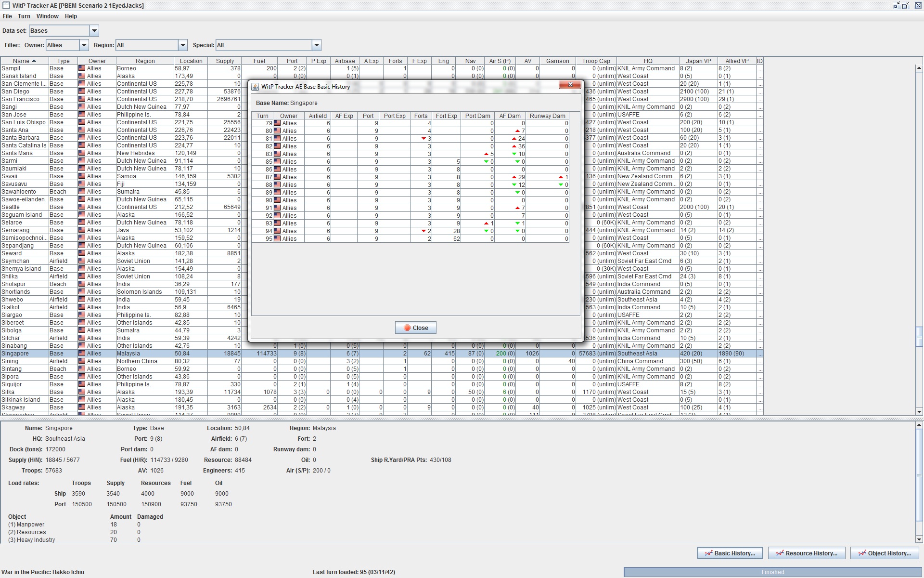Screen dimensions: 924x578
Task: Sort table by Troop Cap column
Action: [x=596, y=61]
